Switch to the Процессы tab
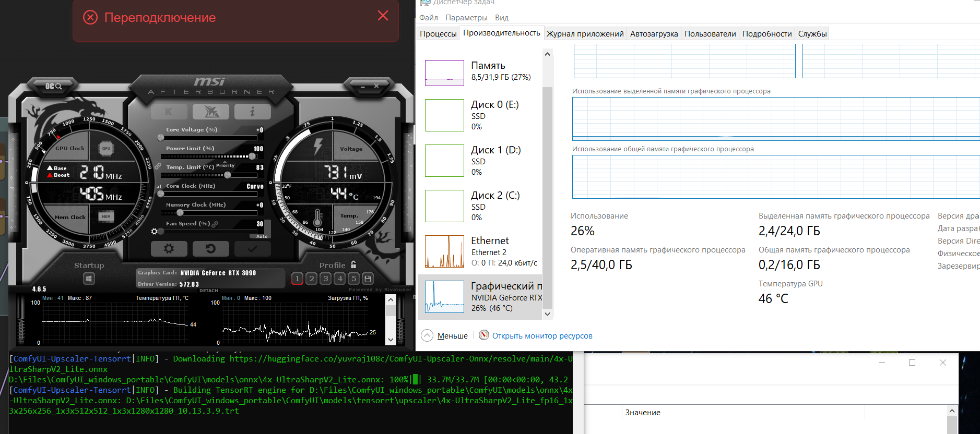The image size is (980, 434). (x=438, y=34)
